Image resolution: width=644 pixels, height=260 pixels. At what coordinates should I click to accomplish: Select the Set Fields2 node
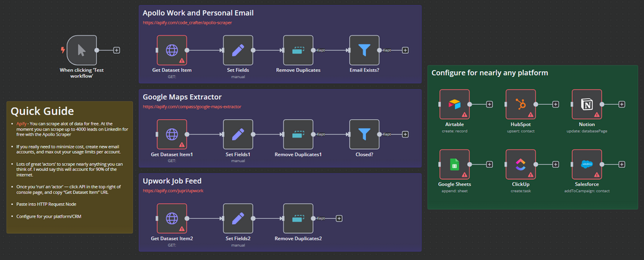(x=238, y=218)
